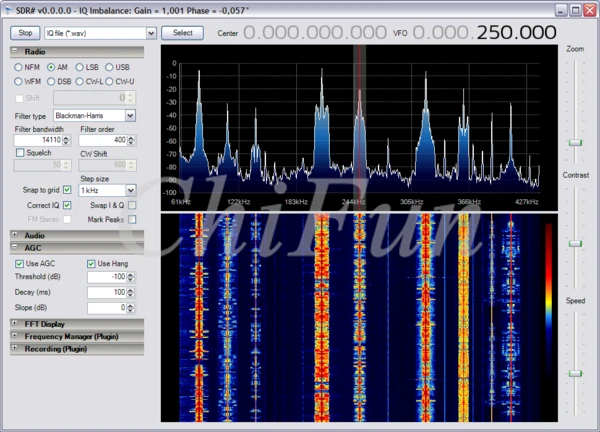Image resolution: width=600 pixels, height=432 pixels.
Task: Click the Slope (dB) input field
Action: (x=107, y=308)
